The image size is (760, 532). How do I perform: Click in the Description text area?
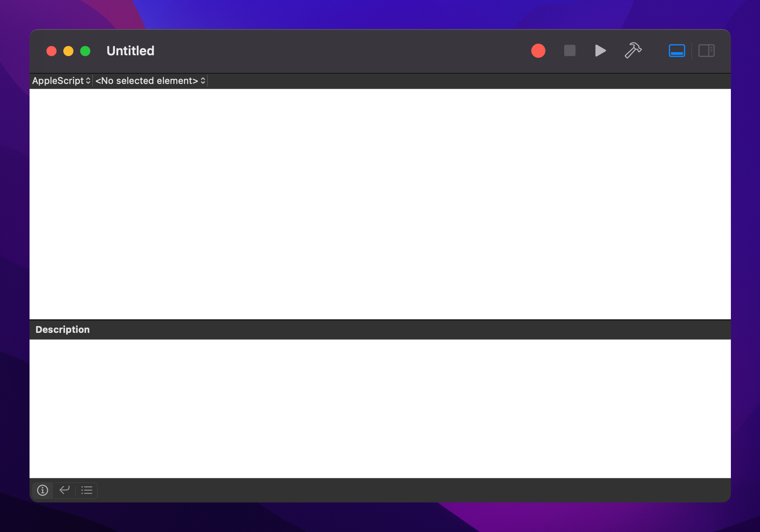pyautogui.click(x=380, y=407)
